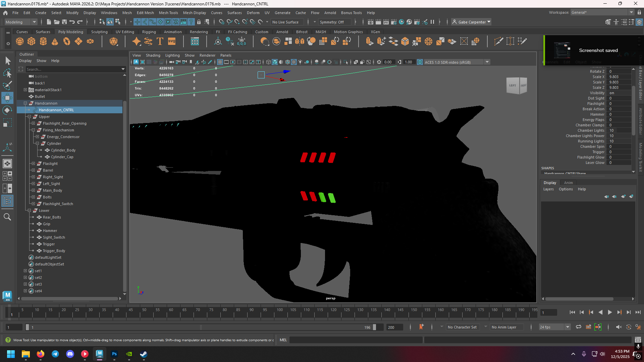Open the Mesh Tools menu
The image size is (644, 362).
point(168,13)
